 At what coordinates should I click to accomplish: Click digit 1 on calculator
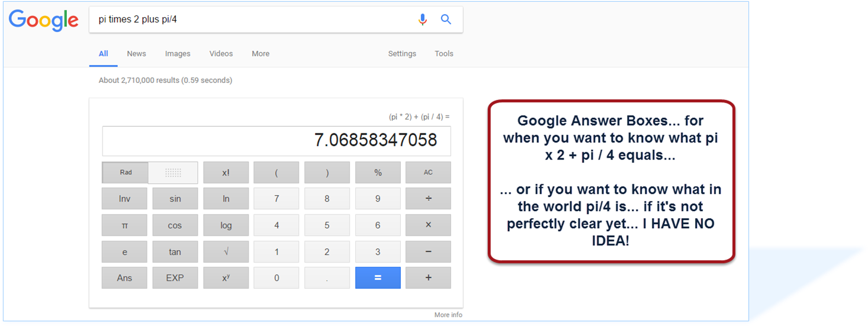[277, 251]
